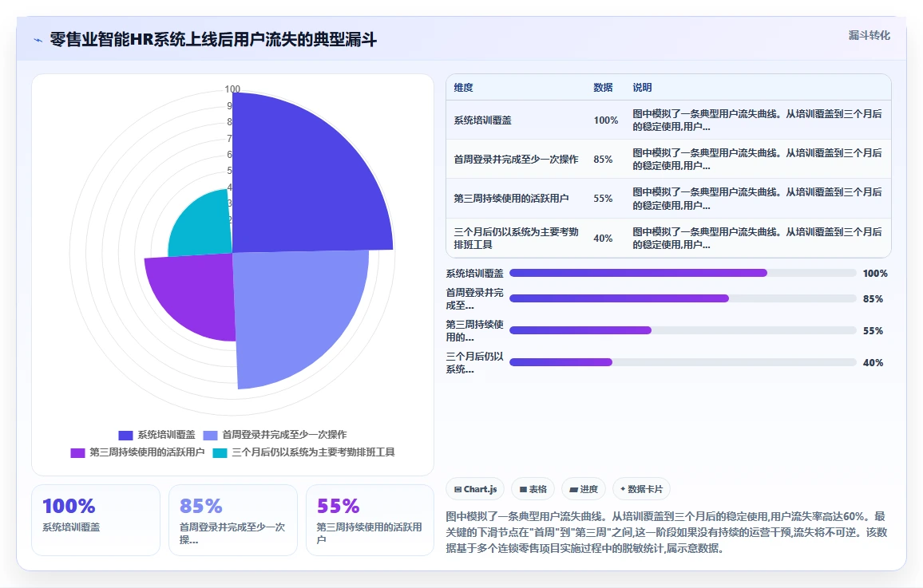This screenshot has width=923, height=588.
Task: Click the 维度 column header
Action: (463, 88)
